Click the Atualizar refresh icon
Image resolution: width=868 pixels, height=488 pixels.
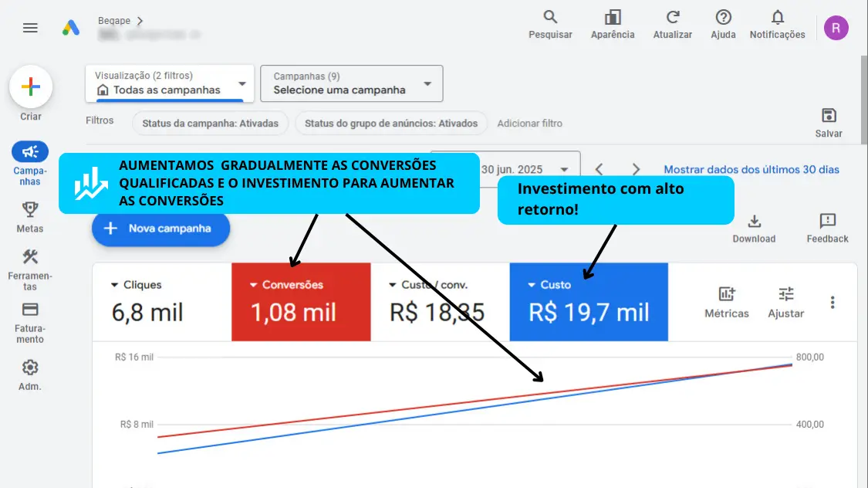point(673,18)
